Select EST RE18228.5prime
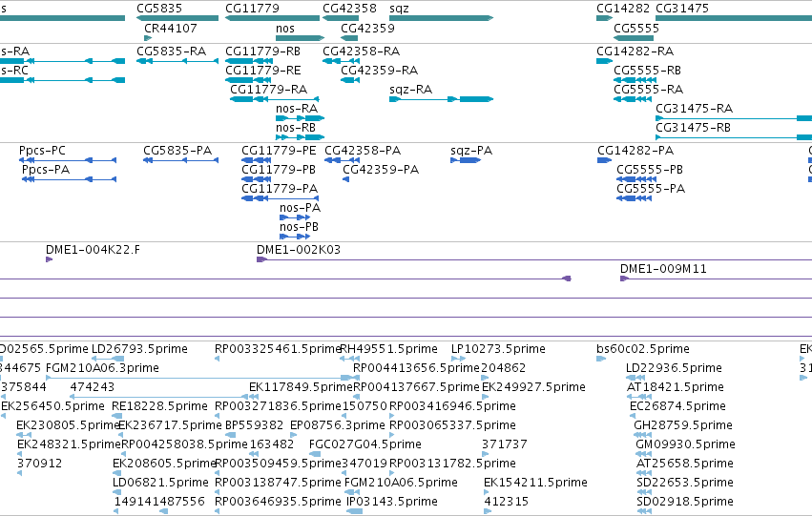The image size is (812, 516). point(117,416)
